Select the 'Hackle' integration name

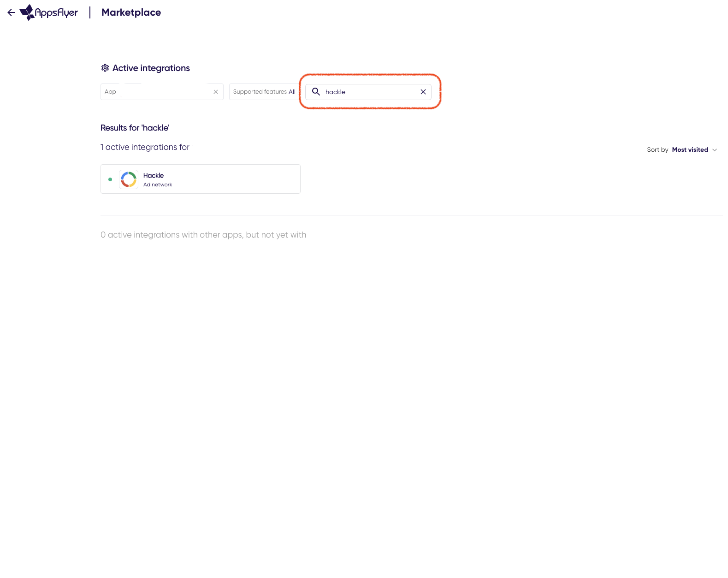(154, 175)
